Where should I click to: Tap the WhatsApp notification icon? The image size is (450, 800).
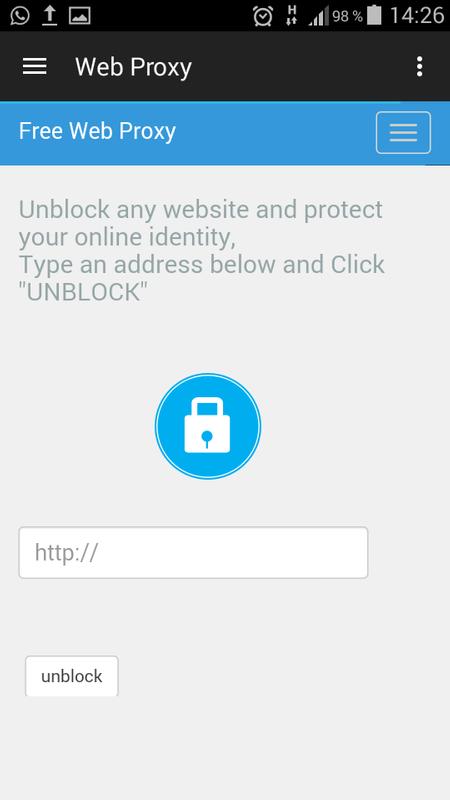(19, 16)
